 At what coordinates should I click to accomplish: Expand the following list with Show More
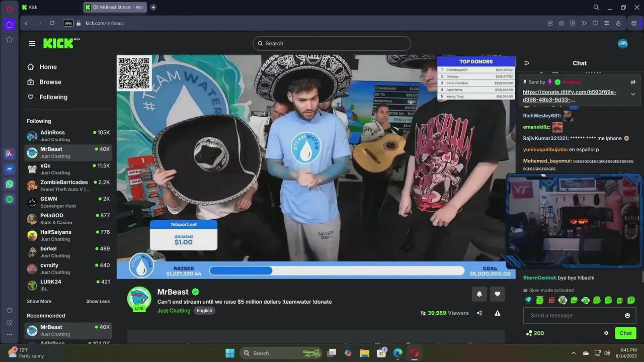[x=39, y=301]
